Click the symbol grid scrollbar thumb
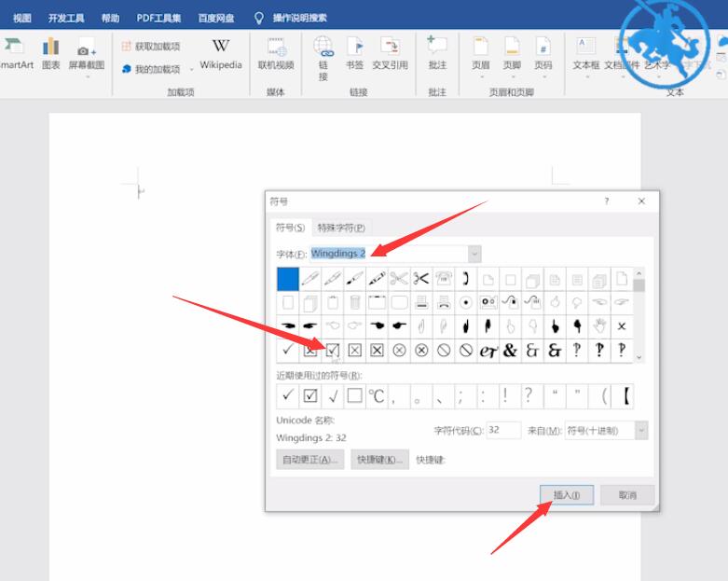The height and width of the screenshot is (581, 728). coord(639,285)
